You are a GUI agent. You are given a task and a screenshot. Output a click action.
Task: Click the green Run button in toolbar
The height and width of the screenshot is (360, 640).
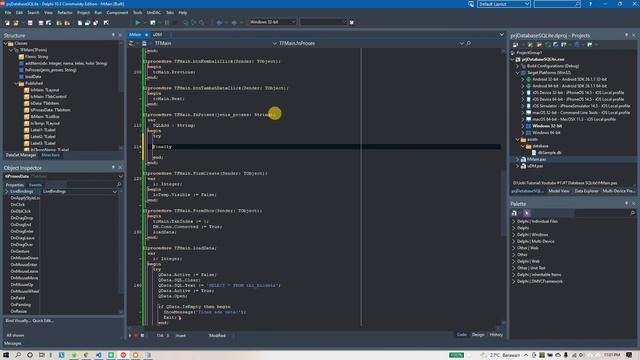tap(138, 23)
